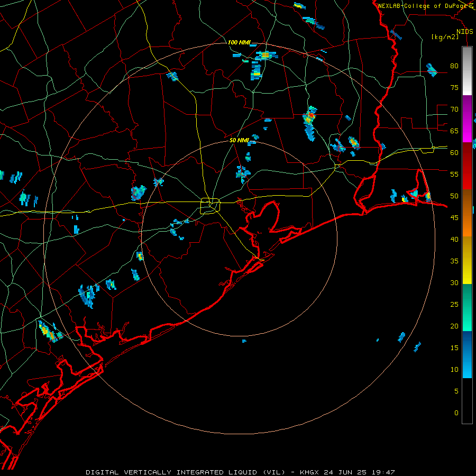Click the 55 value on color scale
The height and width of the screenshot is (476, 476).
pyautogui.click(x=454, y=174)
